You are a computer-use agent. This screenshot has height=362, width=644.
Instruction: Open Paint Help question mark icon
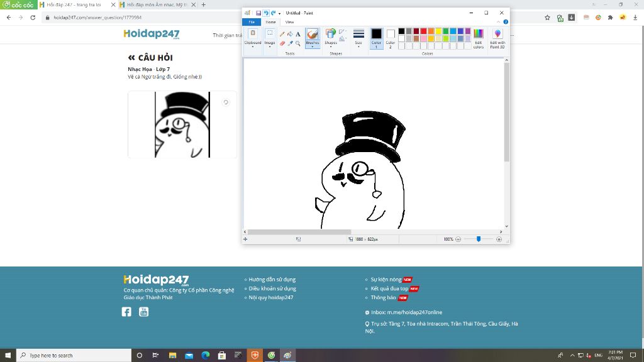coord(506,22)
